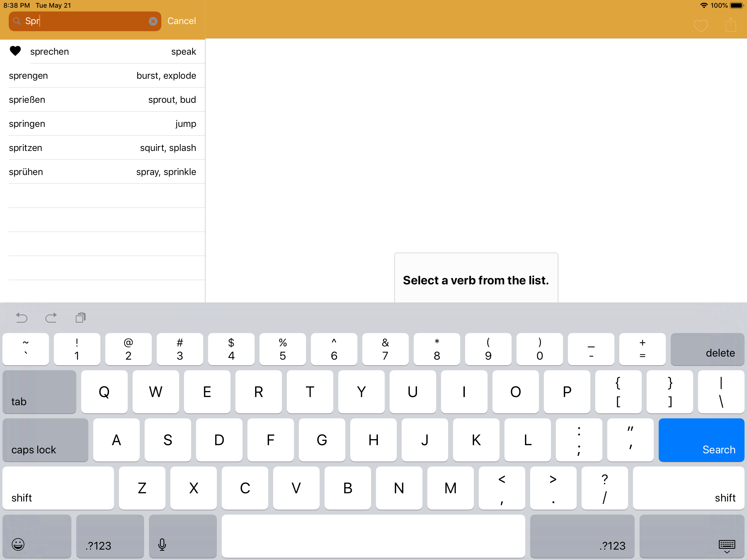
Task: Tap the comma less-than key
Action: 502,488
